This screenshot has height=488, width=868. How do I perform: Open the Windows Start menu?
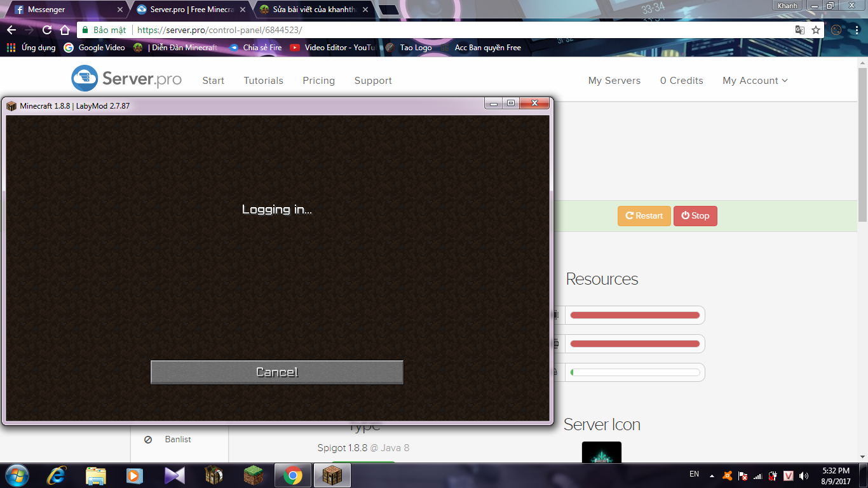pyautogui.click(x=16, y=475)
